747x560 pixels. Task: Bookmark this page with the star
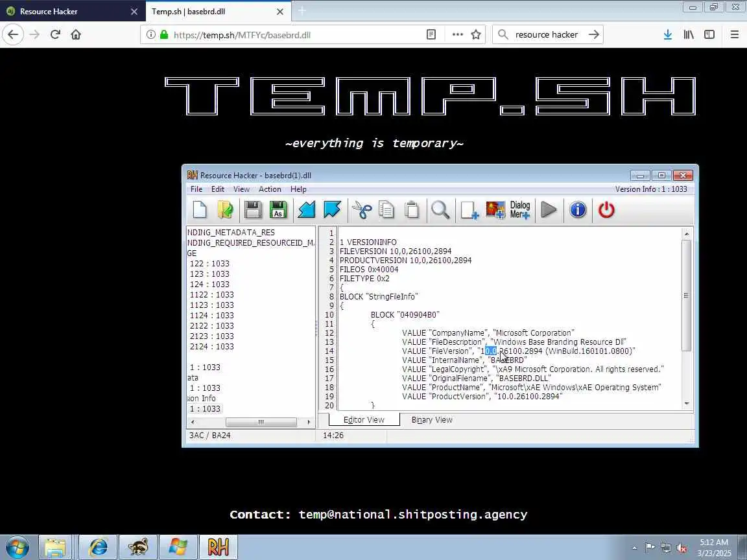point(475,34)
